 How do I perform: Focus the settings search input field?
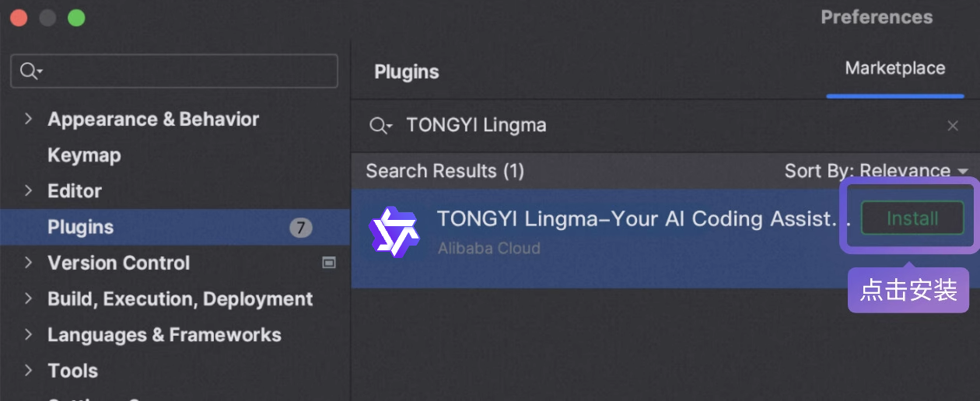[187, 71]
